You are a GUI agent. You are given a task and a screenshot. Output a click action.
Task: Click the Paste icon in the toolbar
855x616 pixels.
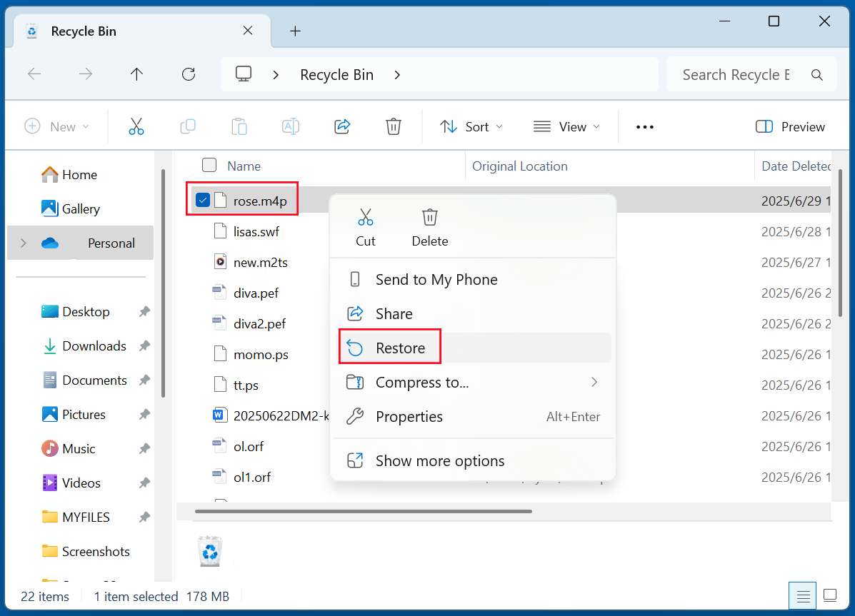click(x=239, y=126)
